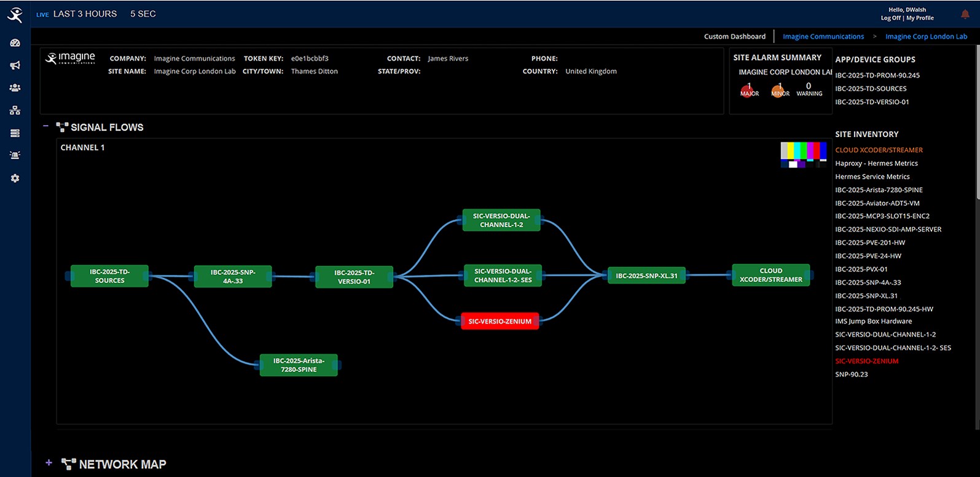Click the red Major alarm indicator

[x=749, y=90]
